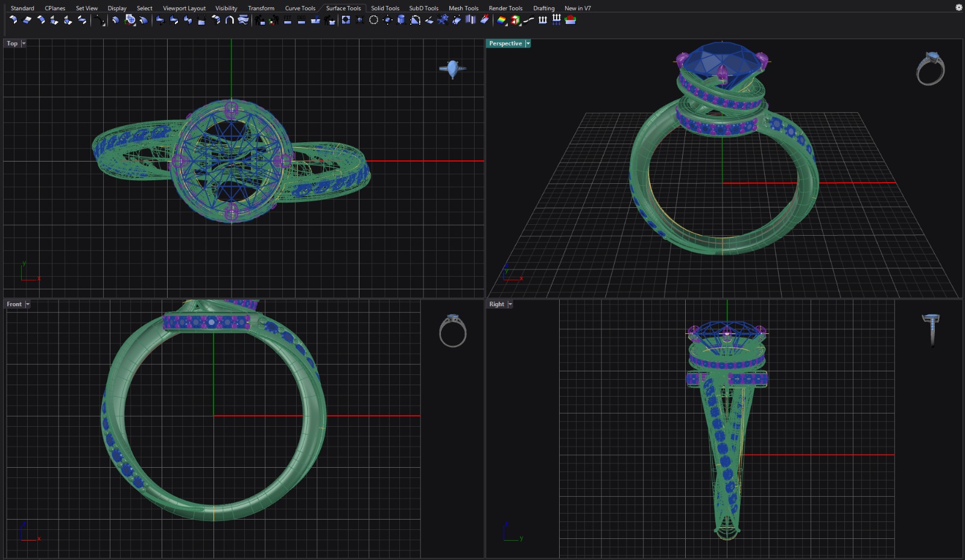Click the red and green comb icon
This screenshot has height=560, width=965.
571,20
